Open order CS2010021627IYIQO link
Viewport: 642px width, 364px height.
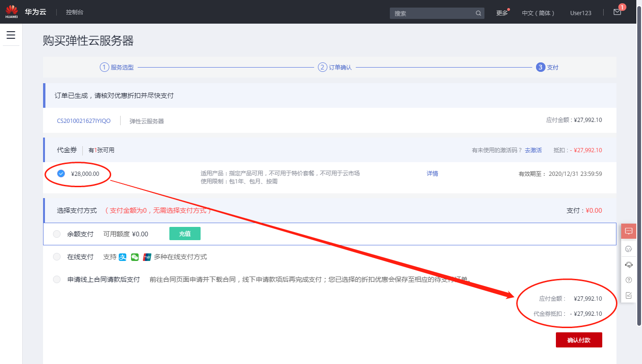point(84,121)
